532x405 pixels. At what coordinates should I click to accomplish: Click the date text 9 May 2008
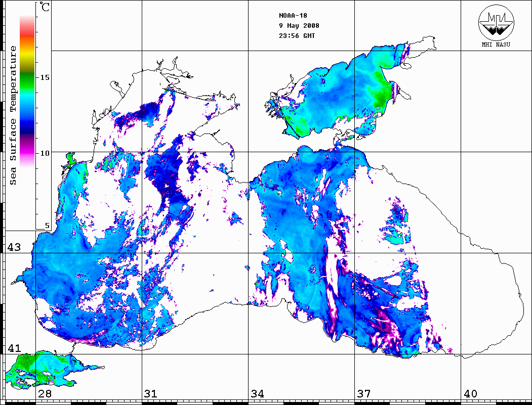(299, 26)
